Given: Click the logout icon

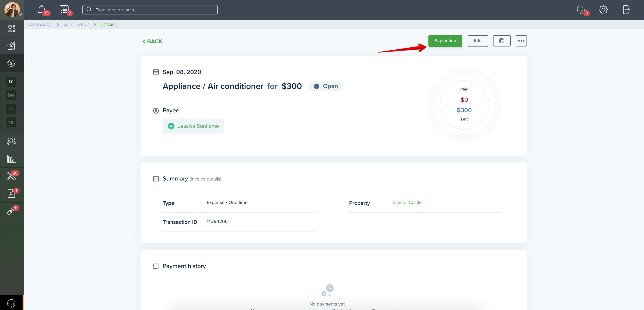Looking at the screenshot, I should point(626,10).
